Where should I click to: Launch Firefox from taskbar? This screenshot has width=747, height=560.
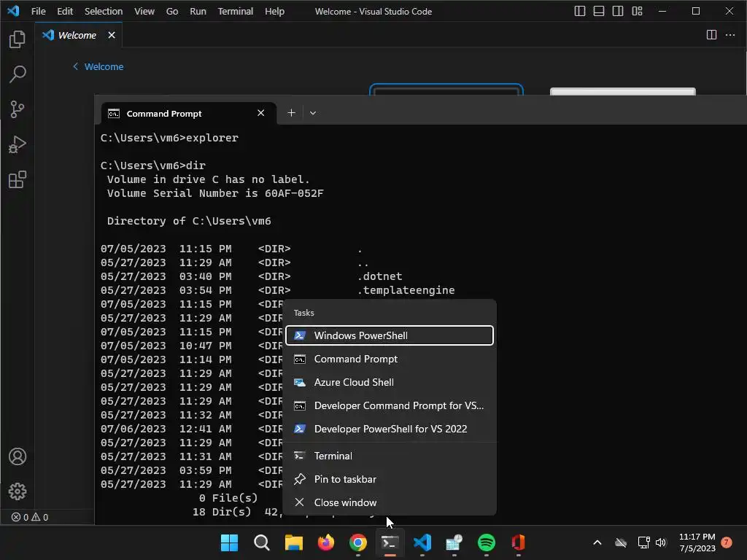[x=326, y=542]
